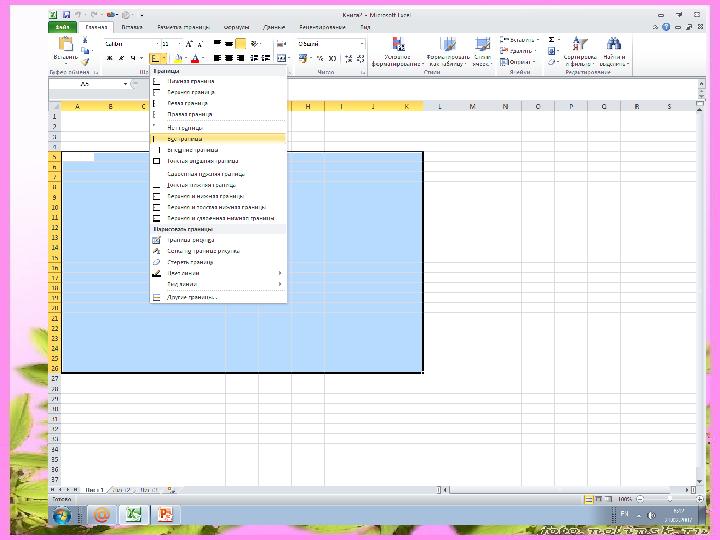
Task: Toggle underline (Ч) formatting
Action: click(x=133, y=58)
